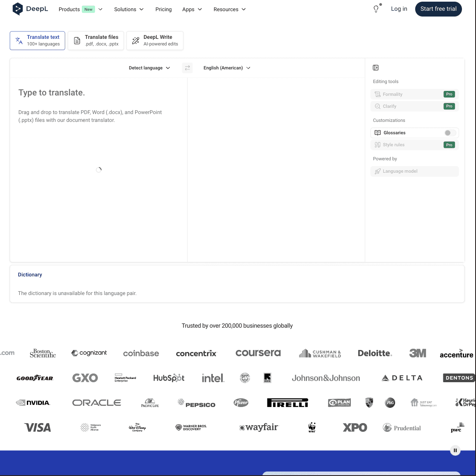
Task: Click the Glossaries book icon
Action: [377, 133]
